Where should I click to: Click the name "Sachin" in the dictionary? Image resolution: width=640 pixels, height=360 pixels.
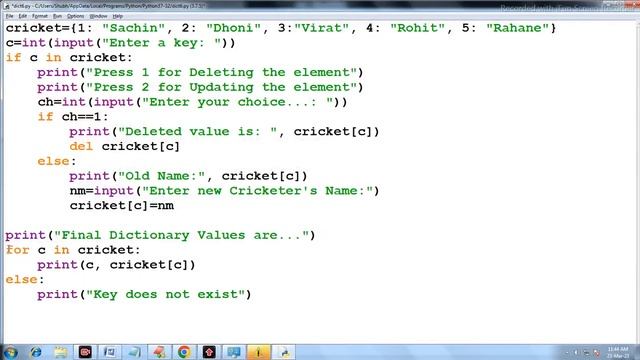[134, 28]
